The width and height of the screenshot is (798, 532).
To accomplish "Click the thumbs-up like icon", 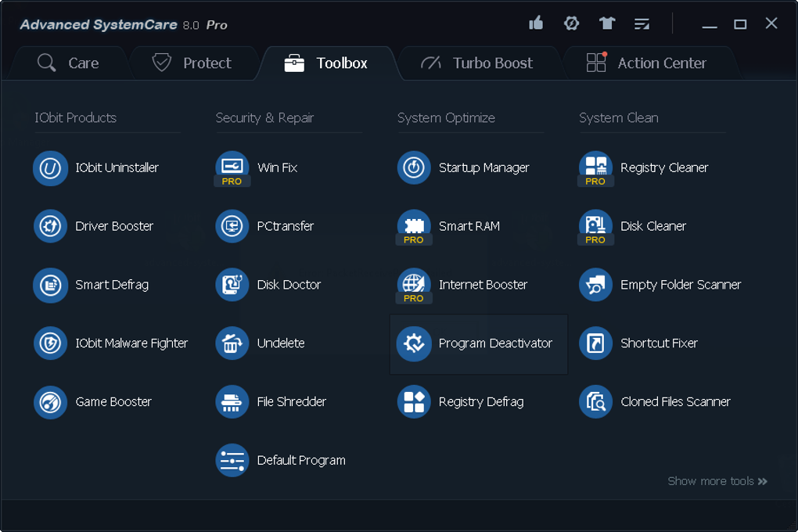I will click(x=536, y=23).
